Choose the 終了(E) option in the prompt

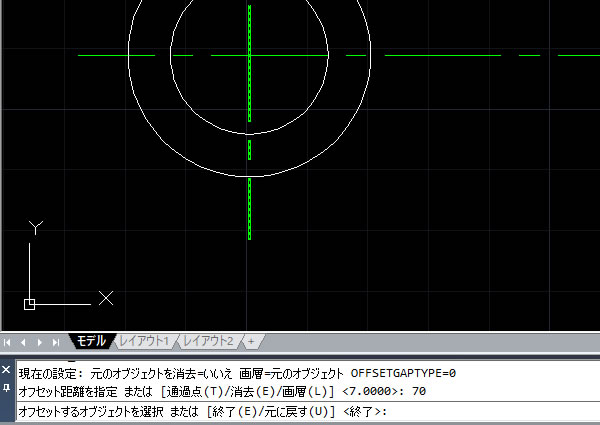233,412
